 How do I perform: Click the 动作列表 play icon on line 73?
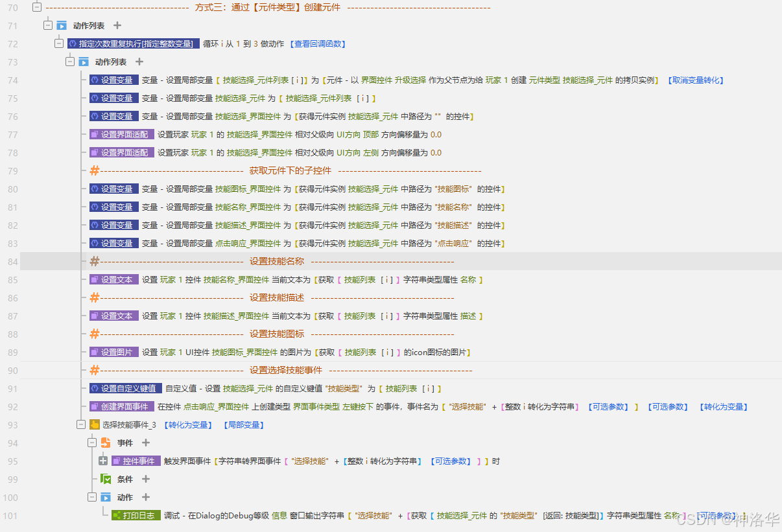[84, 62]
